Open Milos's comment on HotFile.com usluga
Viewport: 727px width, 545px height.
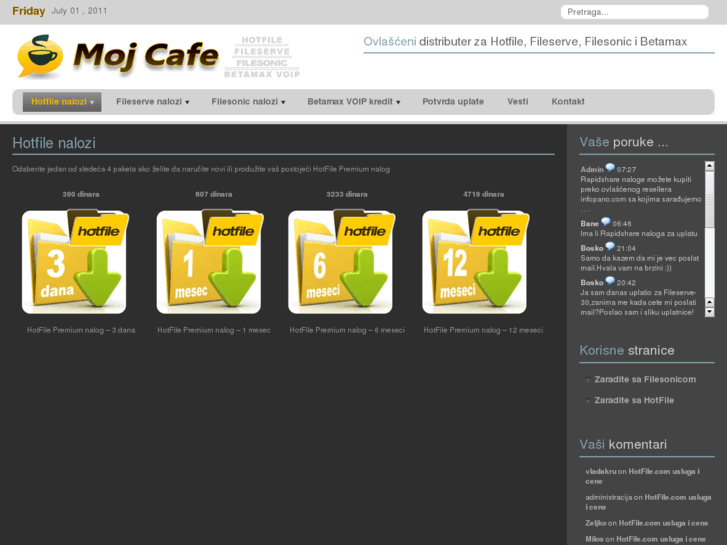(645, 539)
